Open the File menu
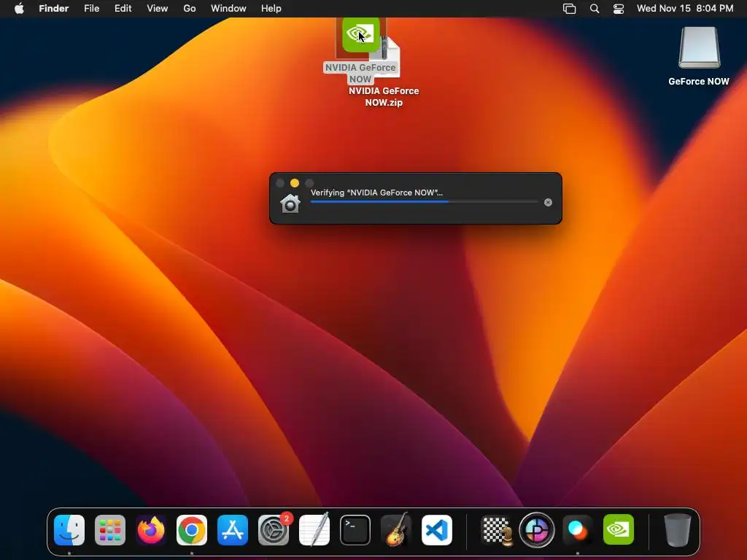Screen dimensions: 747x560 coord(91,9)
